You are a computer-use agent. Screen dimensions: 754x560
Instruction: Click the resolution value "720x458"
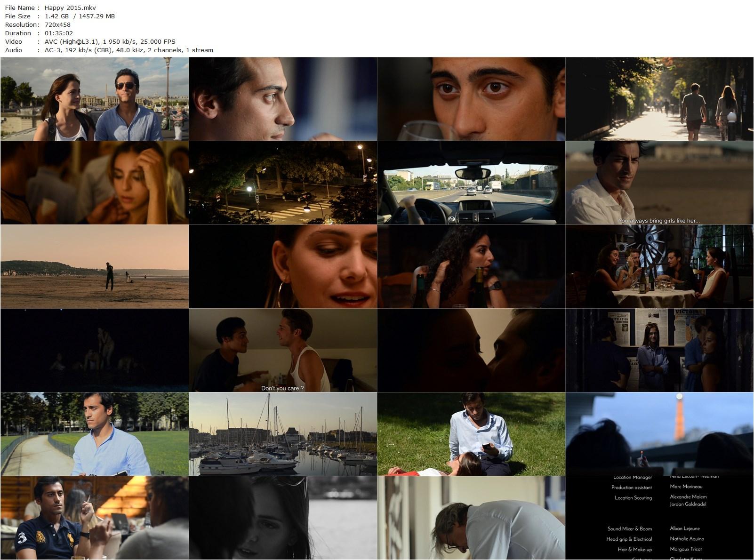tap(59, 24)
